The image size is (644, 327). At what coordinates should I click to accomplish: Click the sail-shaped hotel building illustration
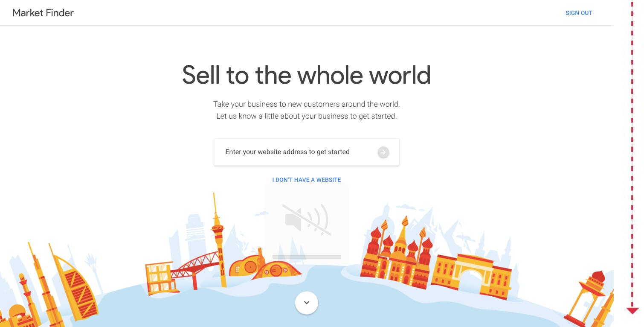[73, 284]
